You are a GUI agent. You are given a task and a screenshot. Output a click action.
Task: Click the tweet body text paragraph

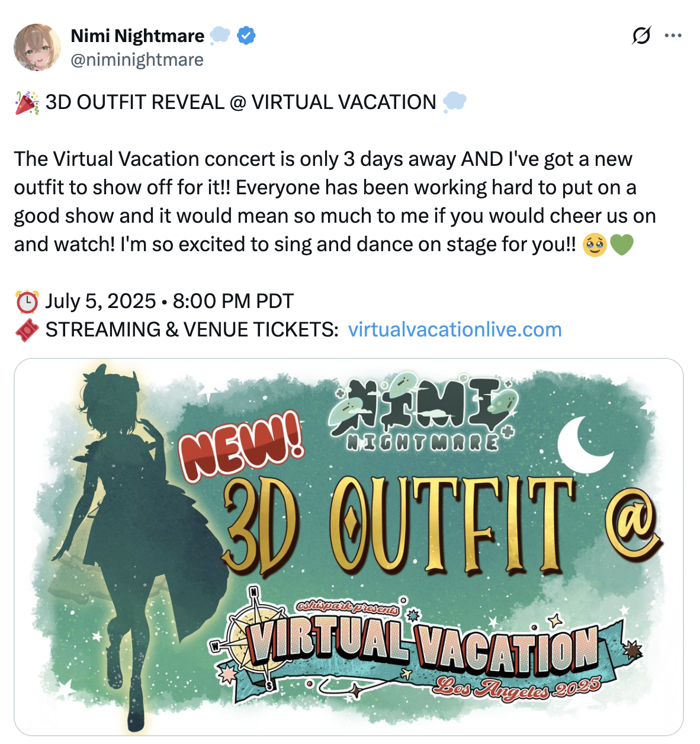coord(335,201)
